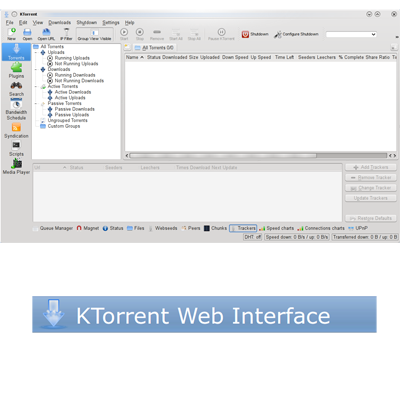Open the Media Player sidebar section
400x400 pixels.
(x=16, y=166)
